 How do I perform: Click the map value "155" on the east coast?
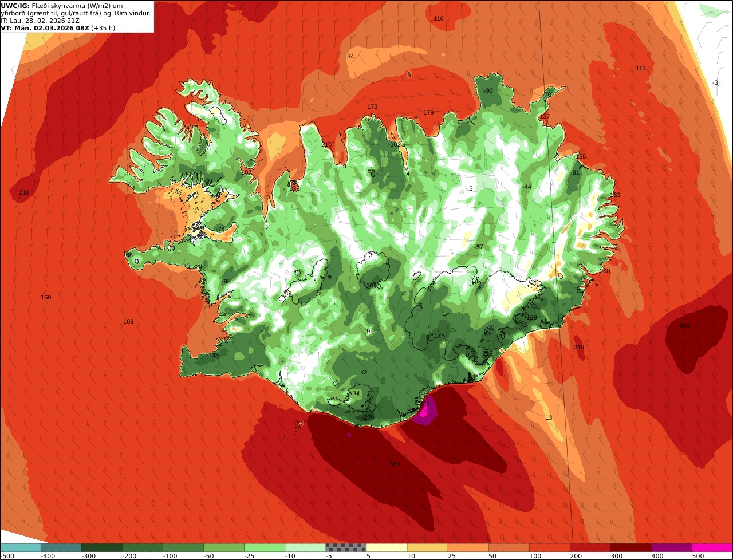coord(581,157)
